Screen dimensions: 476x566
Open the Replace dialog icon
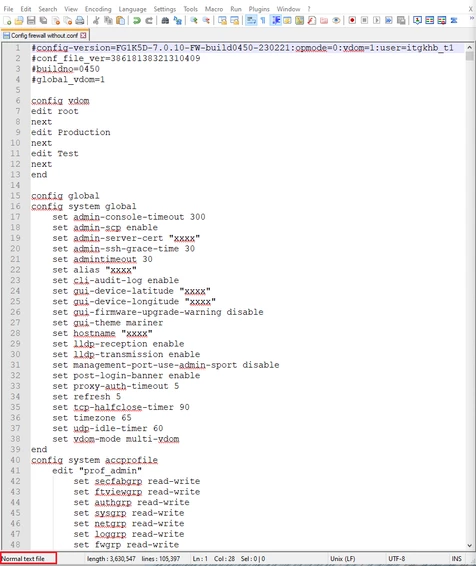tap(177, 21)
